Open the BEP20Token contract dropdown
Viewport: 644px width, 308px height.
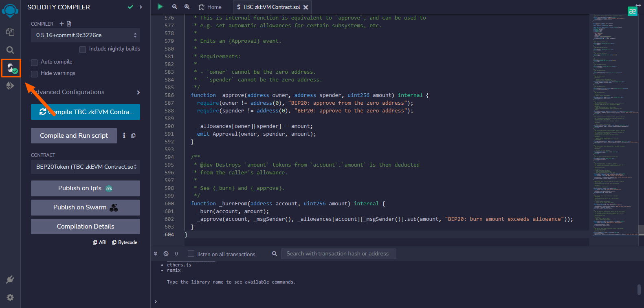point(86,167)
